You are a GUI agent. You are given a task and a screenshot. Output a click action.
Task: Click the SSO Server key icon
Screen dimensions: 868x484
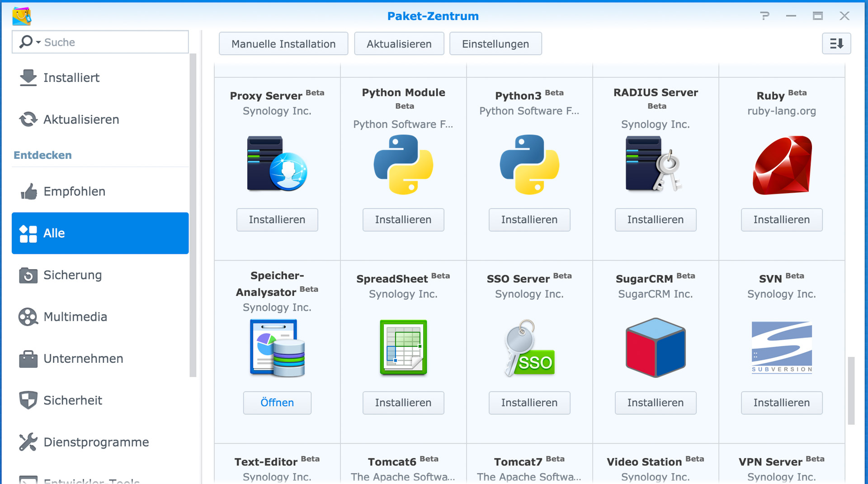pyautogui.click(x=529, y=347)
